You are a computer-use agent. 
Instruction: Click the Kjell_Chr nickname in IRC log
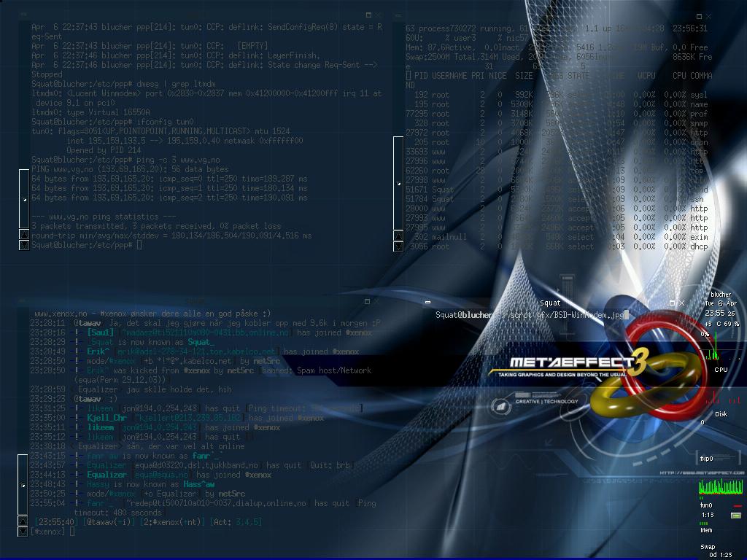(x=107, y=418)
